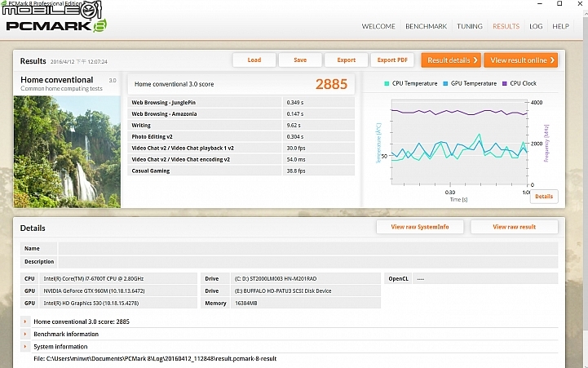Screen dimensions: 588x368
Task: Click the 0.349 s value
Action: click(295, 103)
